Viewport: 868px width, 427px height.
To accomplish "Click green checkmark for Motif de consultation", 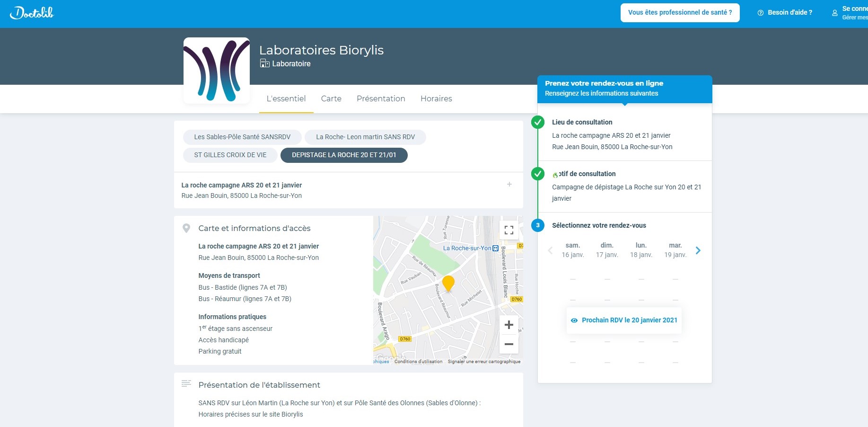I will click(538, 174).
